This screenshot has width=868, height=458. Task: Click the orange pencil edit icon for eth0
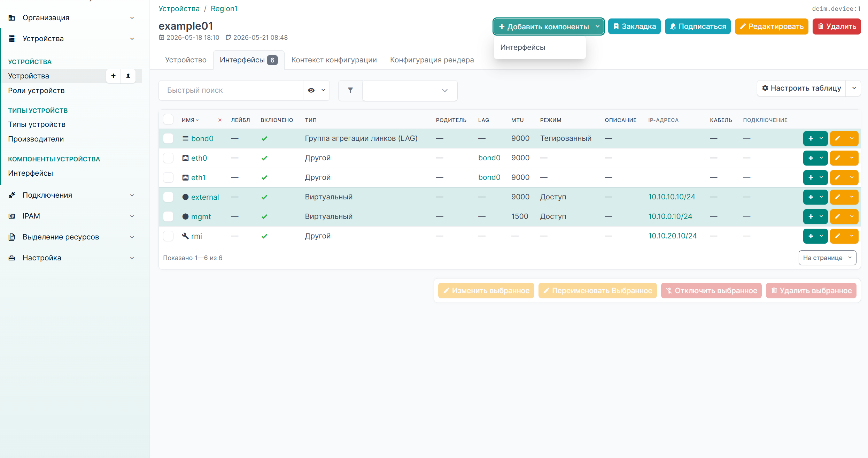coord(838,158)
